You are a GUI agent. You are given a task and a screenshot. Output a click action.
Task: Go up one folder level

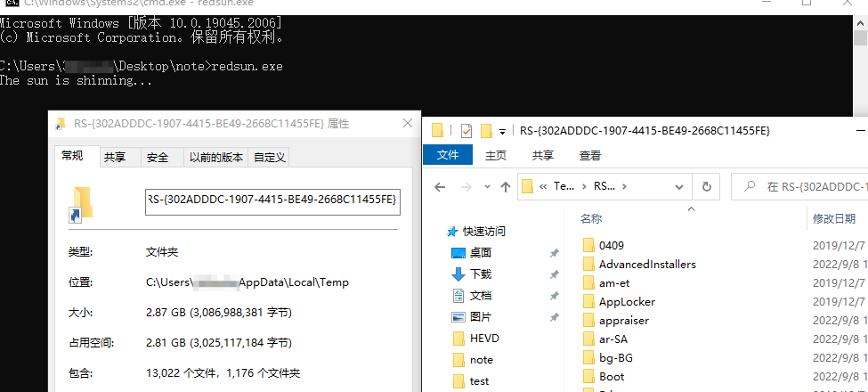pyautogui.click(x=505, y=187)
